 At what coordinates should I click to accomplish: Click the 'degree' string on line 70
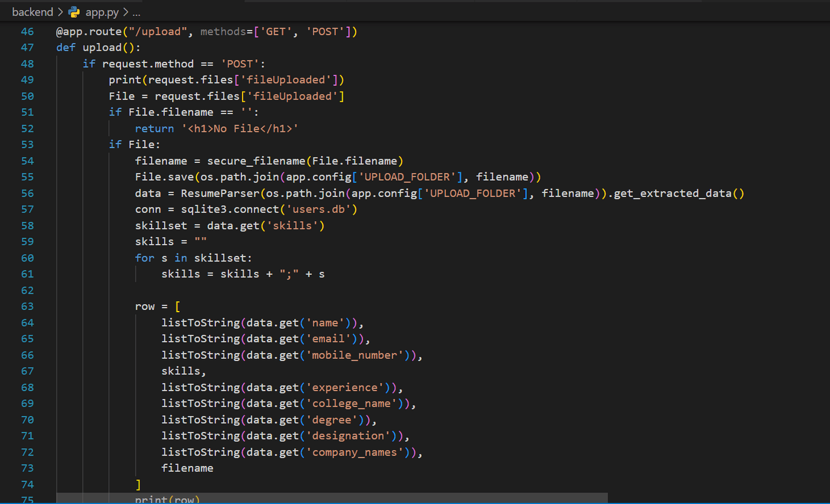(332, 420)
